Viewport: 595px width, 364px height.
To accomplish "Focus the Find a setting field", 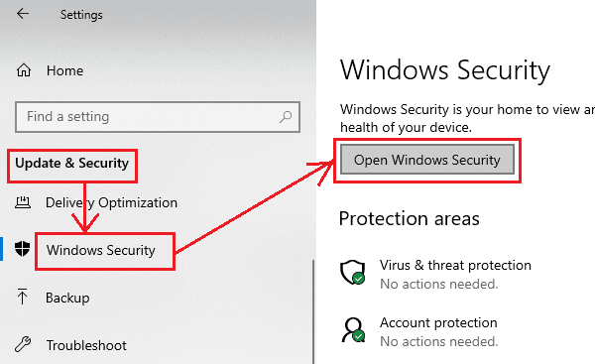I will 158,117.
